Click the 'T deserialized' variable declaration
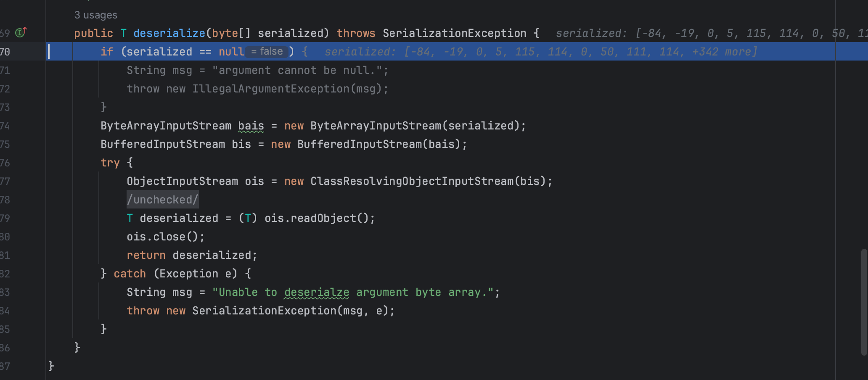 click(x=172, y=218)
